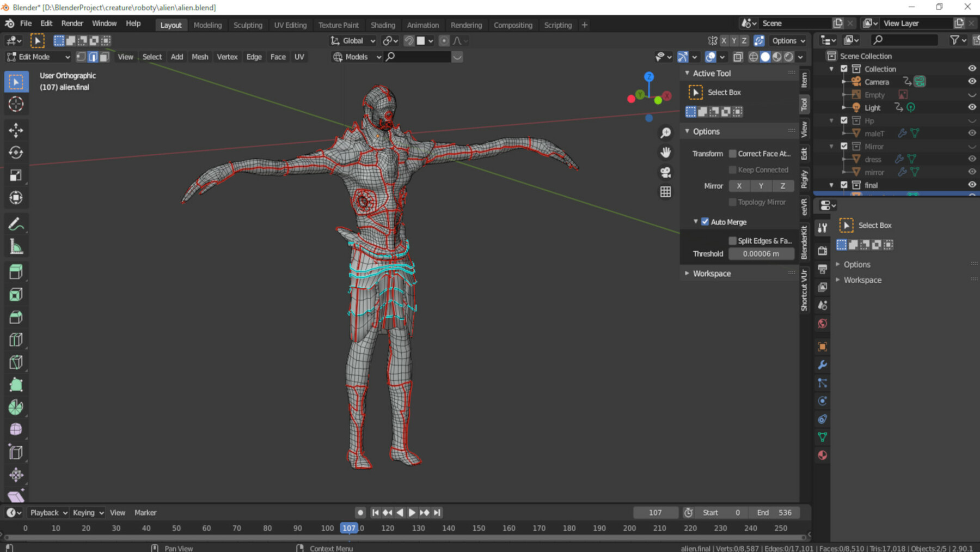Switch viewport to wireframe shading icon
The width and height of the screenshot is (980, 552).
tap(754, 57)
